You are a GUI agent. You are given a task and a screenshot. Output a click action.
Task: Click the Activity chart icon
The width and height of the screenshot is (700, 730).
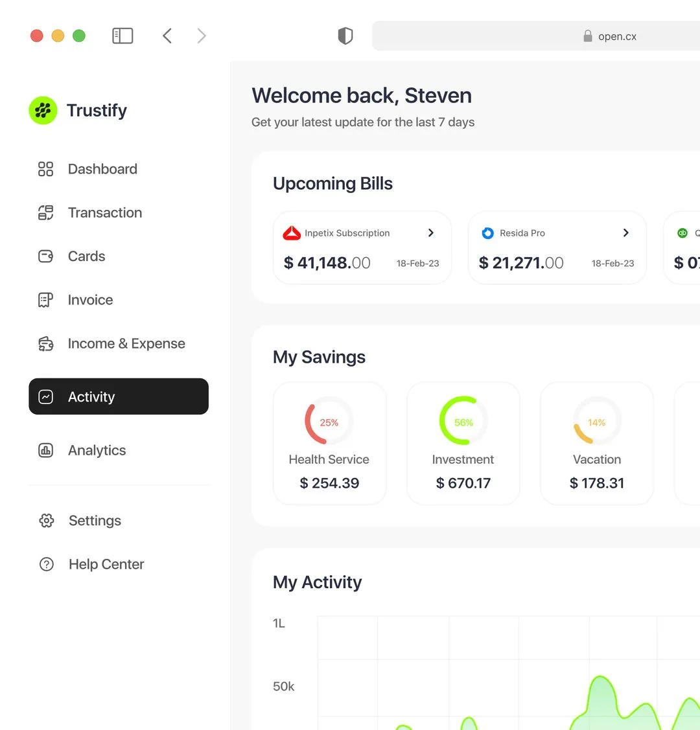pyautogui.click(x=45, y=396)
